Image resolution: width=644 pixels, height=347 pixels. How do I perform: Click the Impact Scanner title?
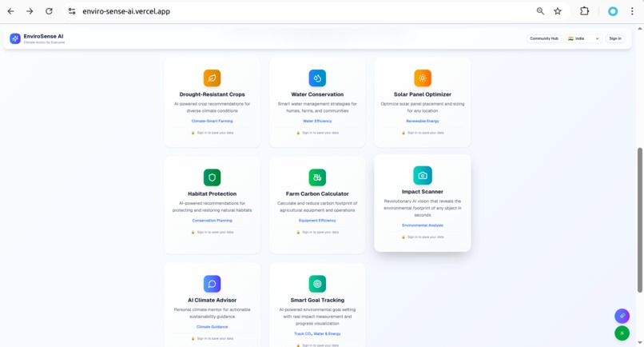(422, 192)
